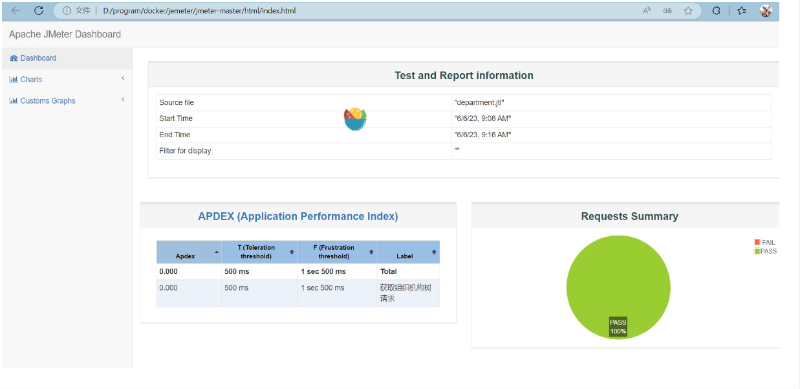This screenshot has height=389, width=800.
Task: Select the Total label cell
Action: 408,272
